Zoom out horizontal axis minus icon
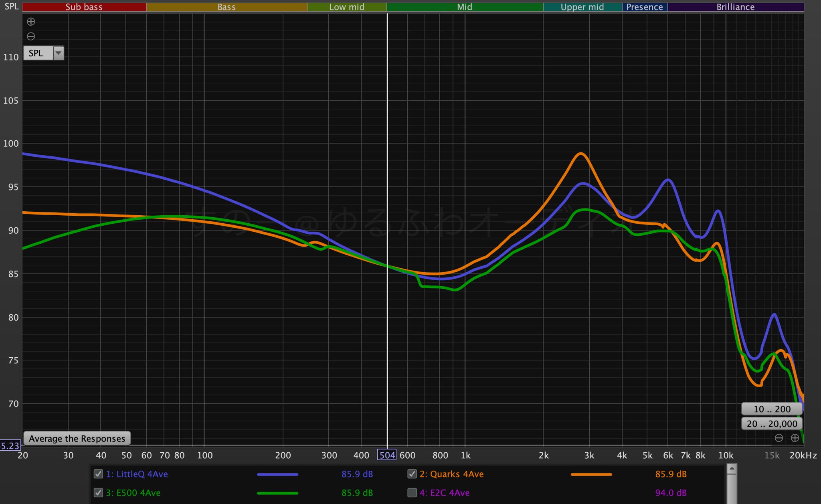Screen dimensions: 821x504 779,438
